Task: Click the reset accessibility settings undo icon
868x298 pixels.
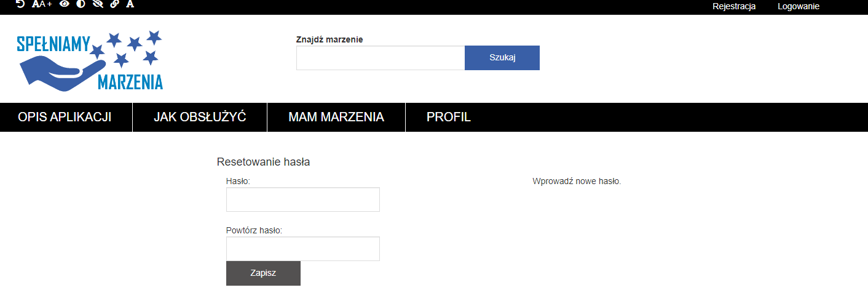Action: tap(20, 4)
